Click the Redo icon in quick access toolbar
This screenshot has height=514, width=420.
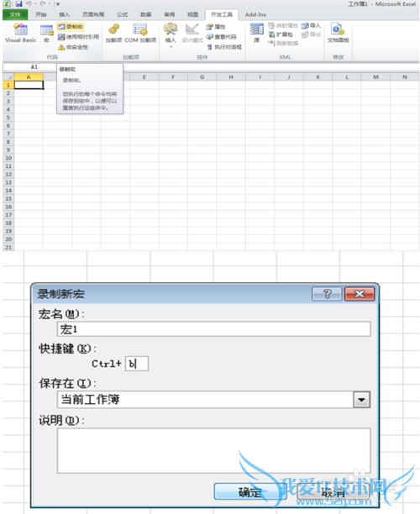(43, 4)
